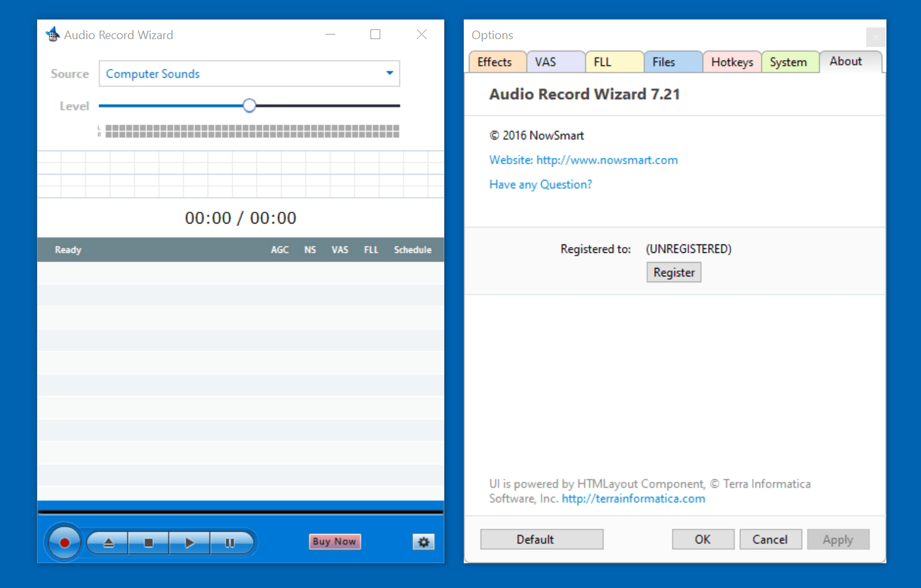The image size is (921, 588).
Task: Play the recording with Play button
Action: [x=190, y=542]
